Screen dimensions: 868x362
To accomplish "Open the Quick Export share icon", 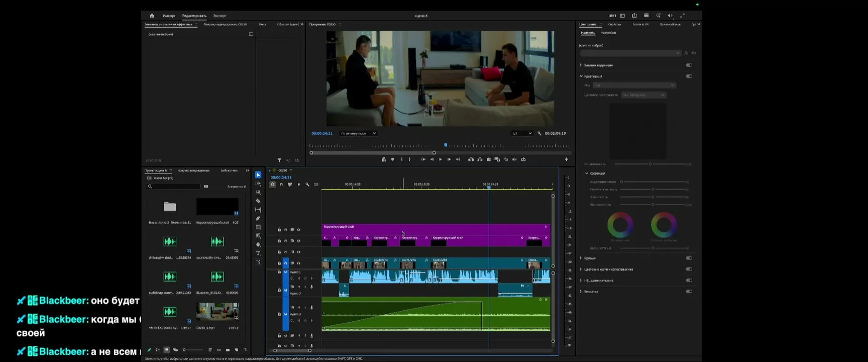I will click(634, 16).
